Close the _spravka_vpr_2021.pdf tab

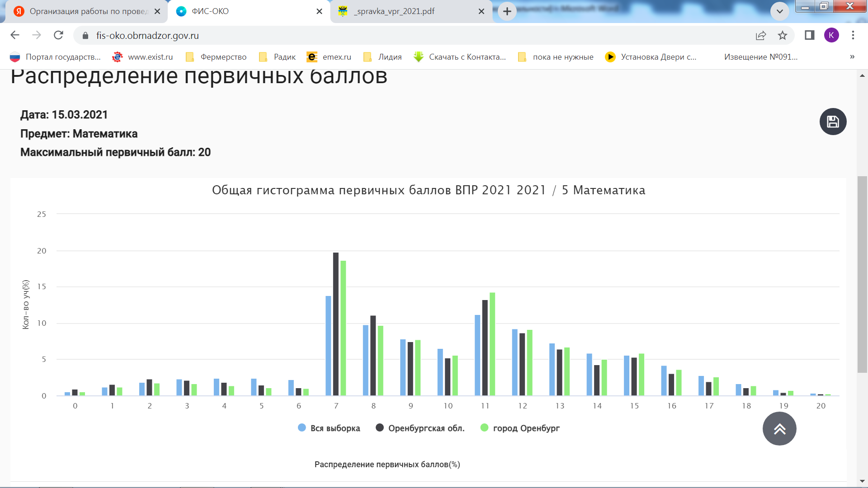(x=481, y=11)
